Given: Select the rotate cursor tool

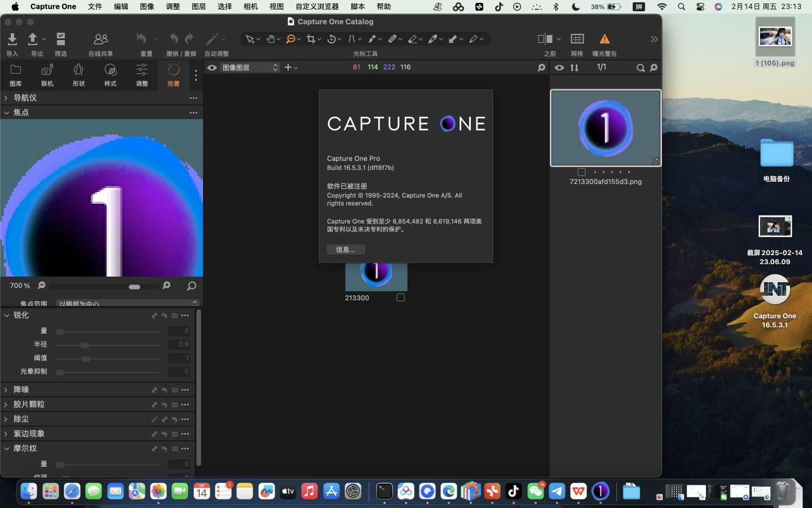Looking at the screenshot, I should click(x=332, y=39).
